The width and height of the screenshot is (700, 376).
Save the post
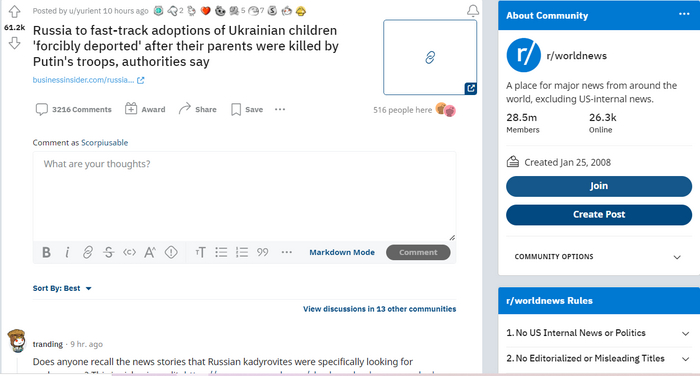point(247,109)
